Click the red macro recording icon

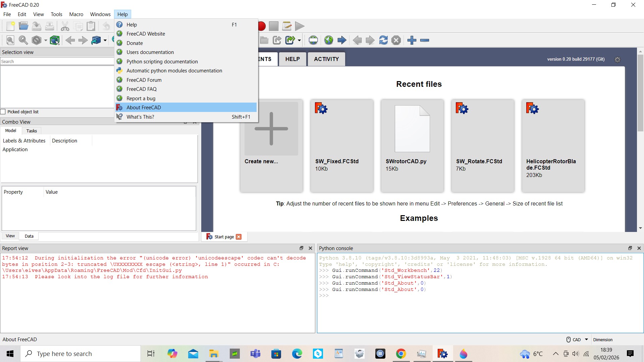click(x=262, y=26)
